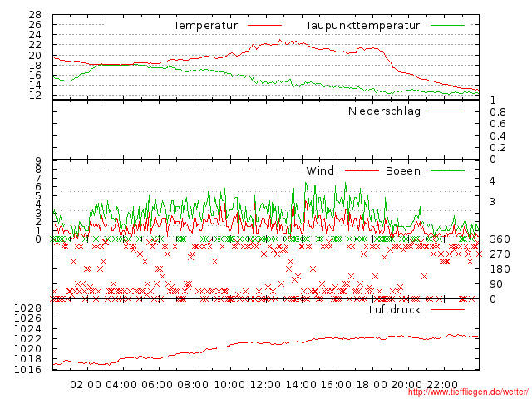Click the 20 temperature axis value

tap(35, 55)
